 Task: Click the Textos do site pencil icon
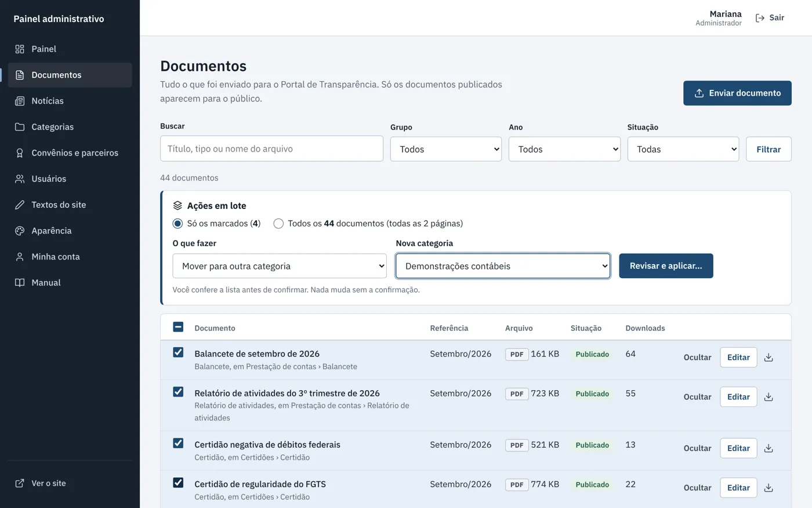[x=20, y=205]
